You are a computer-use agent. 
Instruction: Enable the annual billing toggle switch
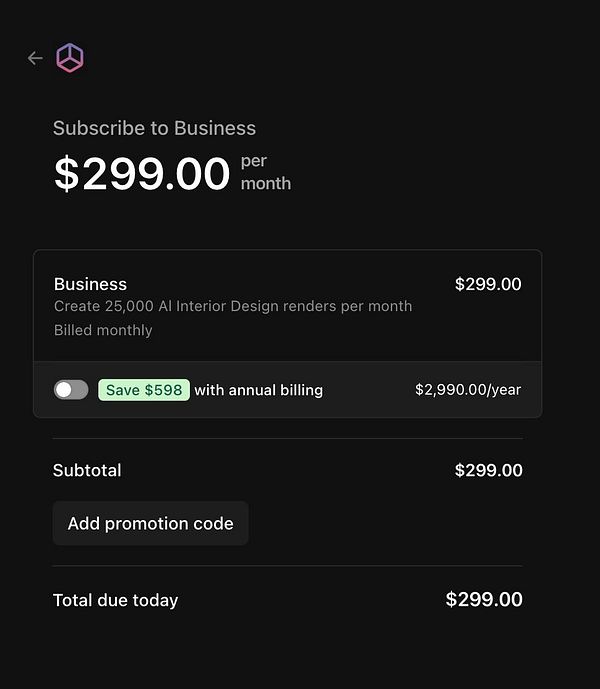pos(71,390)
